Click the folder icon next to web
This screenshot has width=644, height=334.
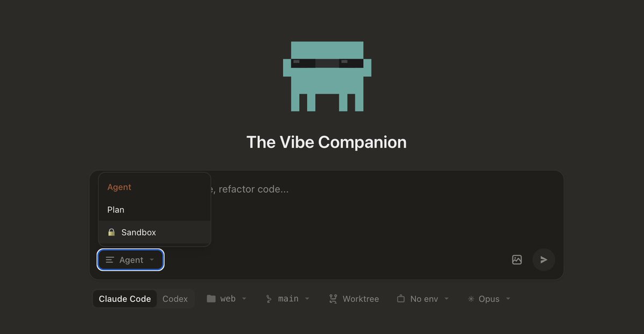[x=211, y=298]
